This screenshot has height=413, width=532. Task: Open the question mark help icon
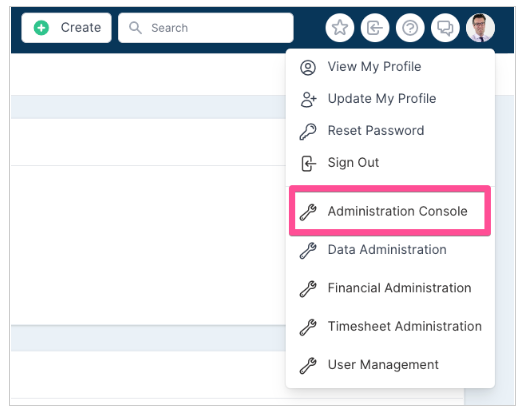tap(410, 28)
